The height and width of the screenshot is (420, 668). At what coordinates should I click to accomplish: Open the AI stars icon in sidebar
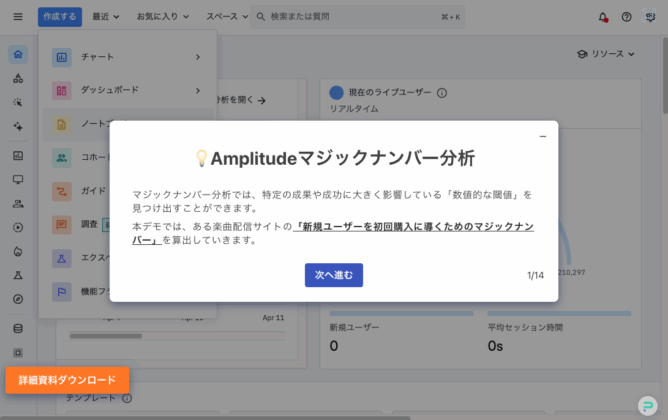pos(18,126)
